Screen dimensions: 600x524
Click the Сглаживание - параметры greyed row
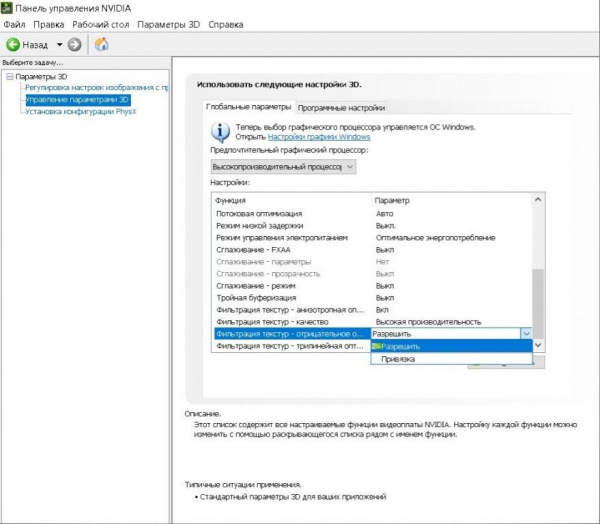371,262
